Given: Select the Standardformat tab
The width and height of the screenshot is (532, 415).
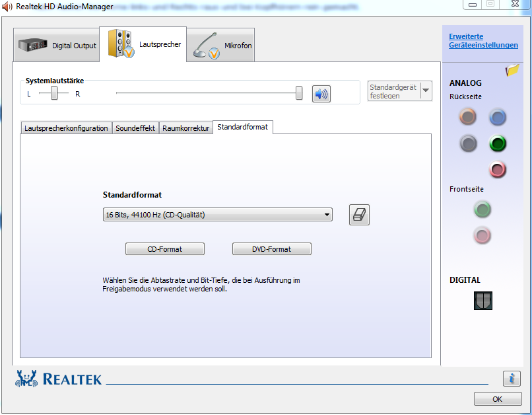Looking at the screenshot, I should pos(243,127).
